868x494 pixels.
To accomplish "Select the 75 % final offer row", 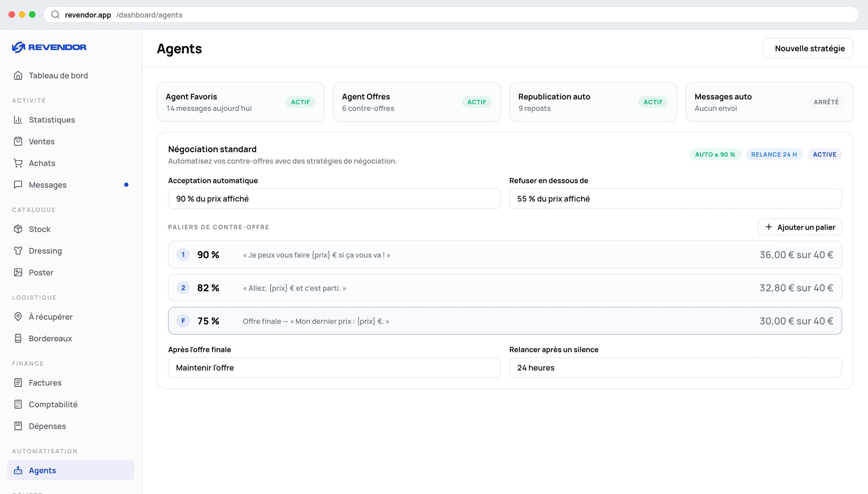I will tap(505, 321).
